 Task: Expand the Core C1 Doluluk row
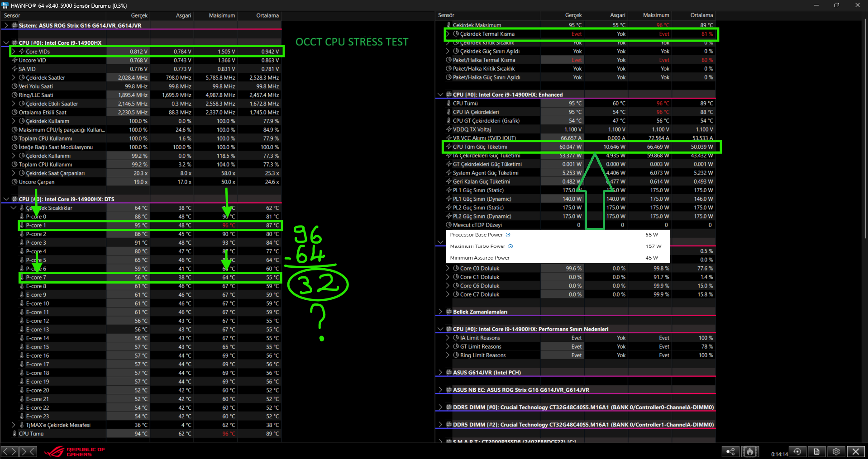[448, 277]
